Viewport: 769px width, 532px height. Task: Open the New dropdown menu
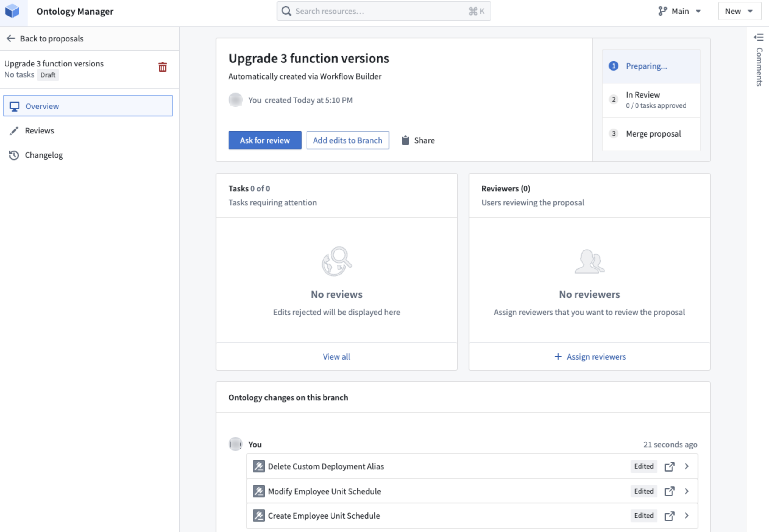click(x=739, y=11)
